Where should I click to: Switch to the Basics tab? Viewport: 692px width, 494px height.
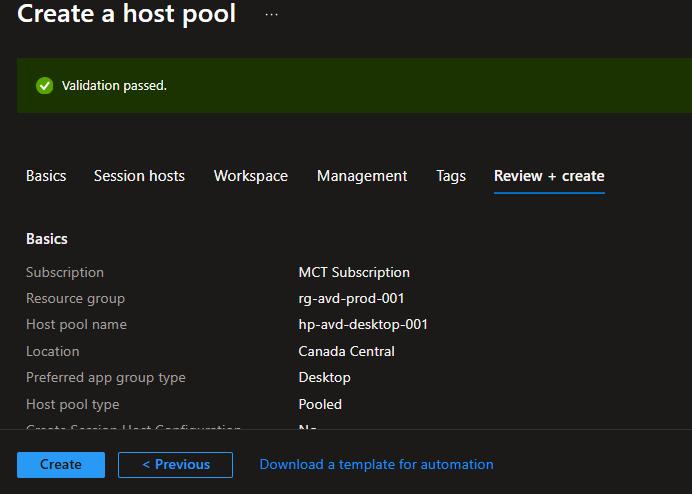46,176
